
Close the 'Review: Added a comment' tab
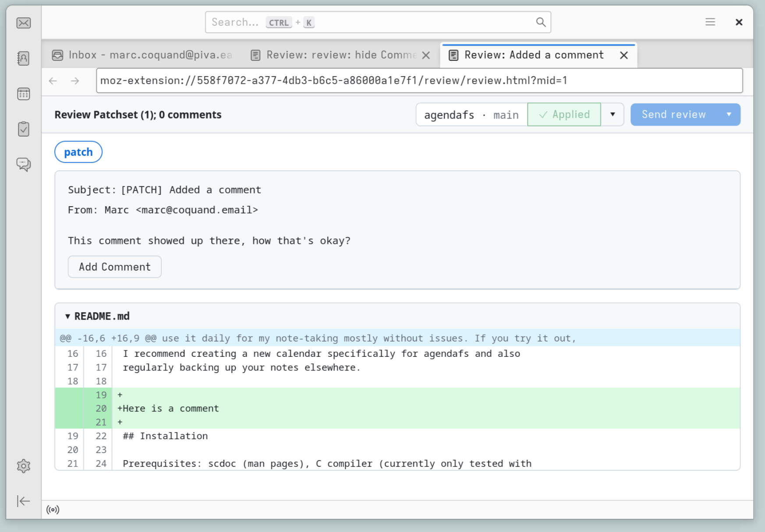coord(624,55)
